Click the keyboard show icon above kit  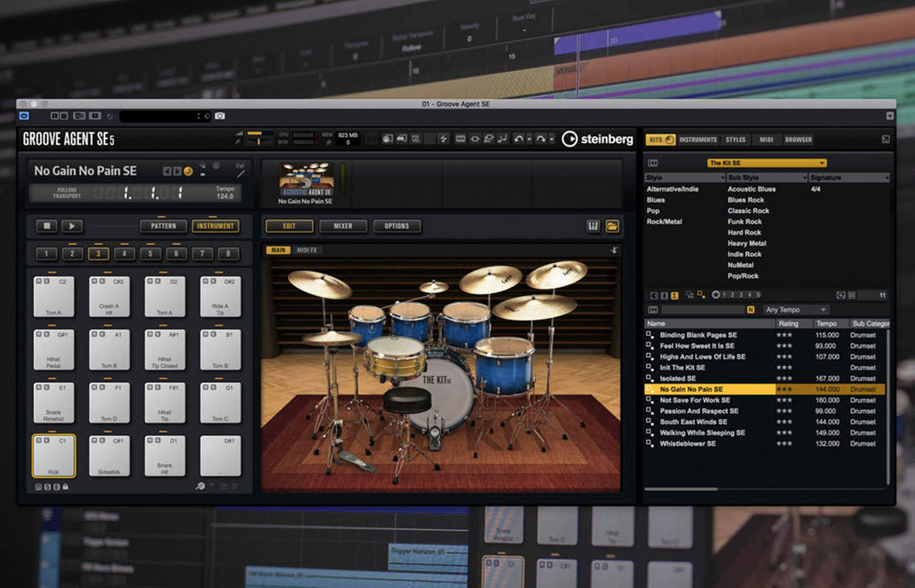[x=593, y=226]
